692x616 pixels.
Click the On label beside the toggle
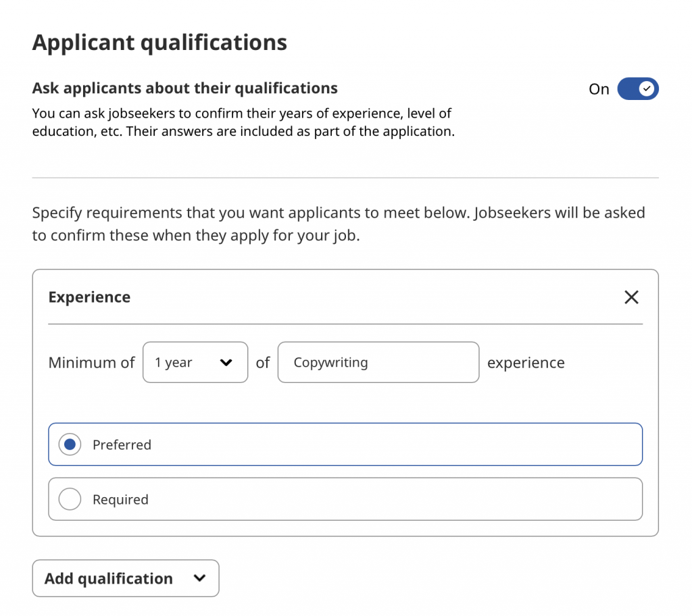(x=599, y=88)
